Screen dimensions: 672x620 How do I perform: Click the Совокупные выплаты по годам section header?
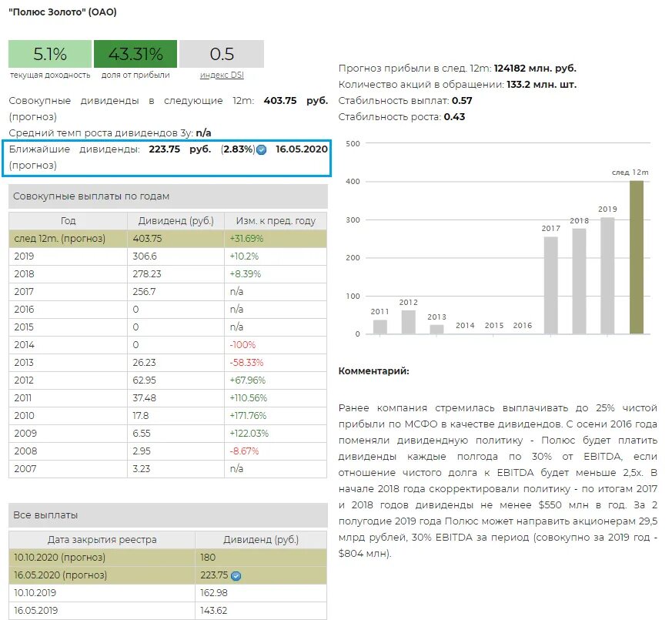pyautogui.click(x=168, y=196)
